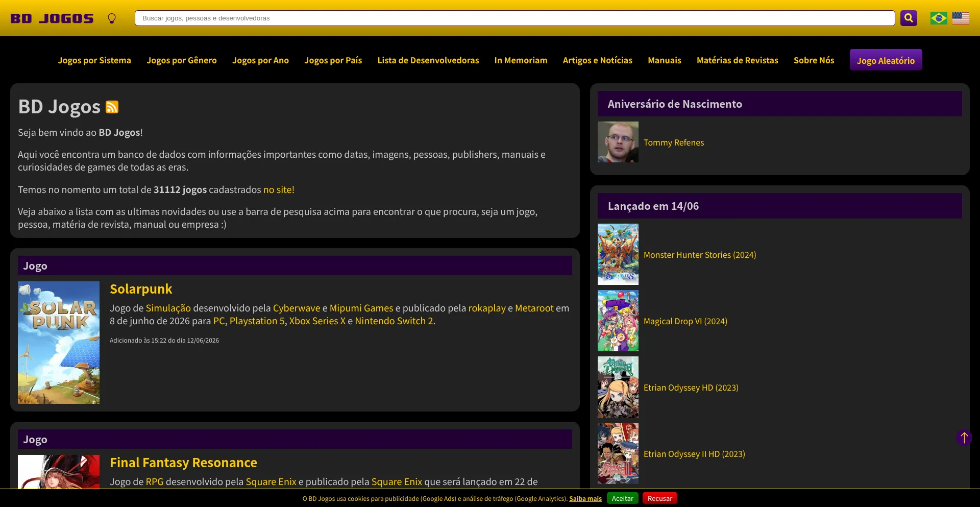Click Etrian Odyssey II HD cover thumbnail
Viewport: 980px width, 507px height.
618,453
